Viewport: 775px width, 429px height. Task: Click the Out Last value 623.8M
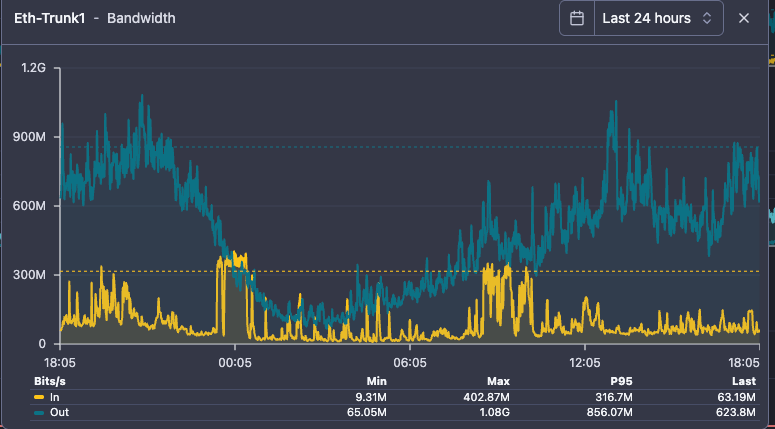736,412
